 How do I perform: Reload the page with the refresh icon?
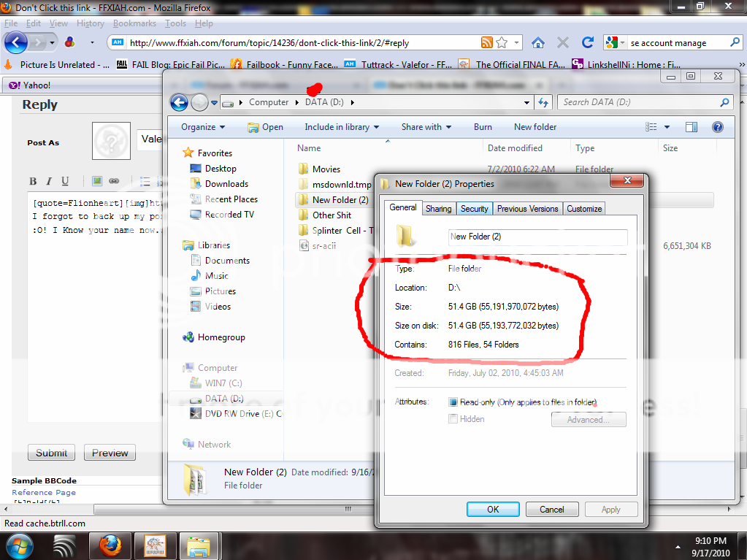coord(587,42)
